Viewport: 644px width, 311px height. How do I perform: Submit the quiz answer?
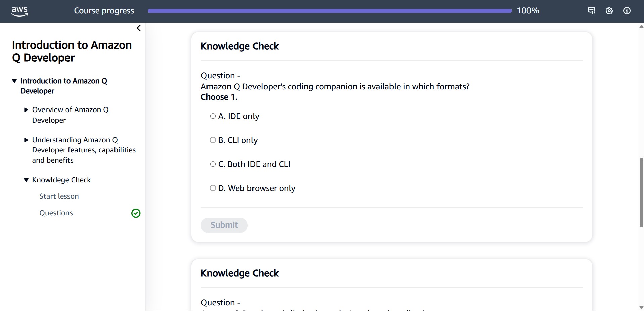click(224, 225)
